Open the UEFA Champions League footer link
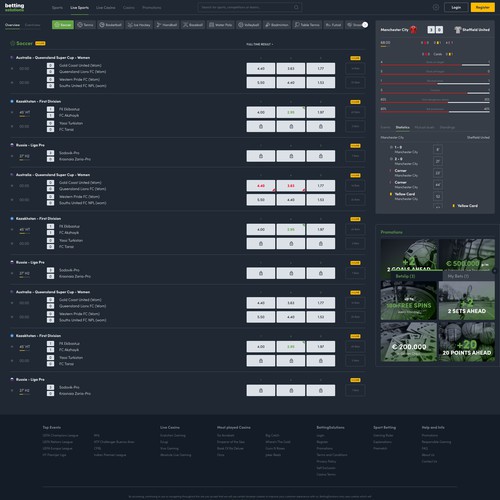 click(x=60, y=435)
